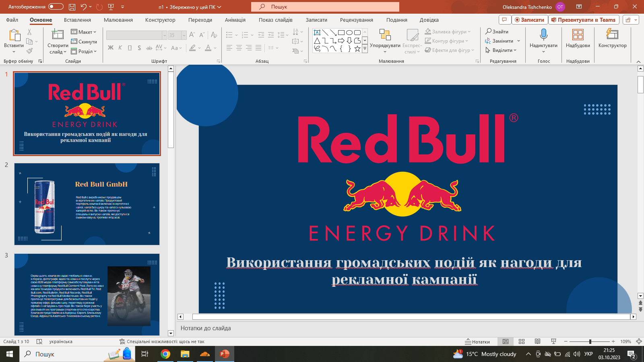Pick the star shape in shapes gallery
The image size is (644, 362).
click(357, 49)
